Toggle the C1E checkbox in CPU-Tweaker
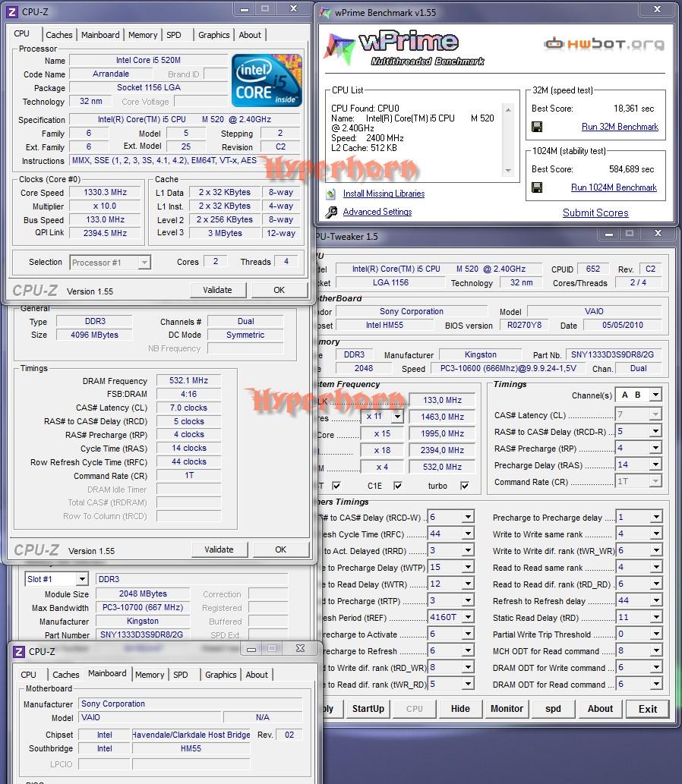The image size is (682, 784). (398, 486)
